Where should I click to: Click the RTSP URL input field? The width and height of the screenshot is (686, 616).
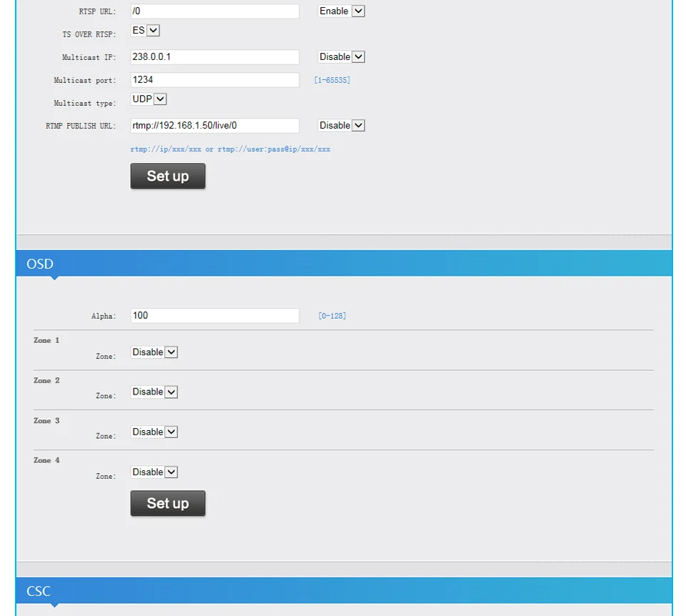point(215,11)
